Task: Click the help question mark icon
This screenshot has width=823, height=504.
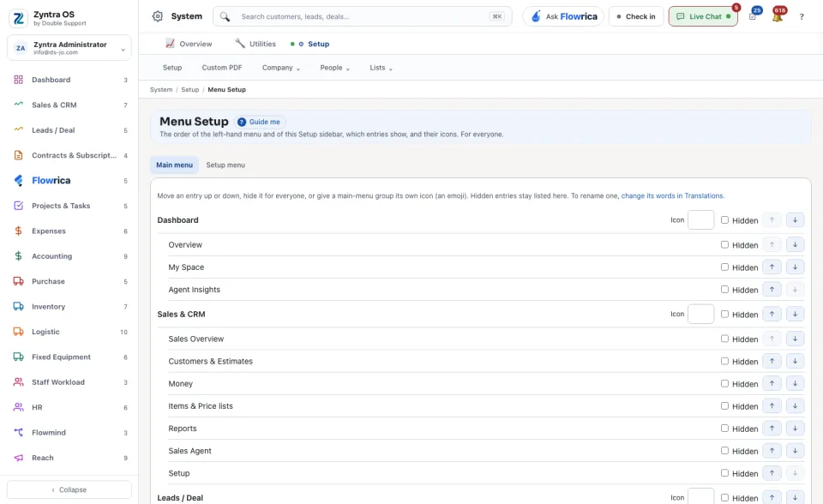Action: tap(802, 17)
